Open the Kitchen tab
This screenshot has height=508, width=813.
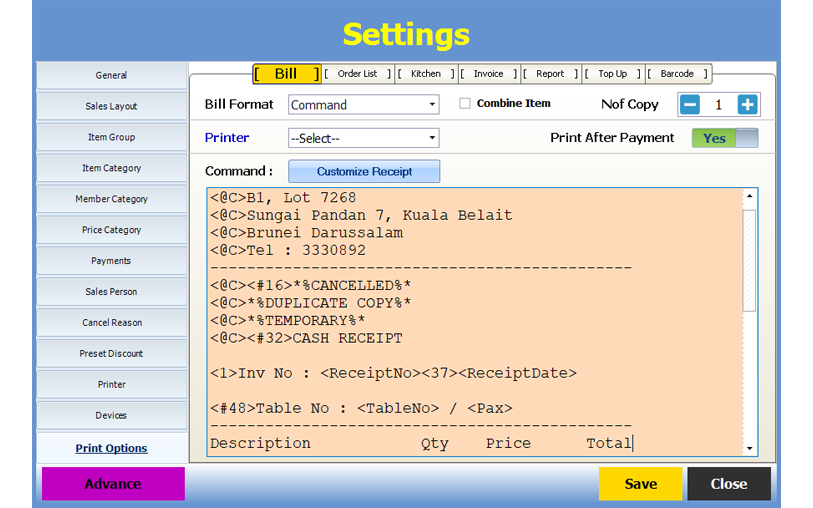click(426, 74)
